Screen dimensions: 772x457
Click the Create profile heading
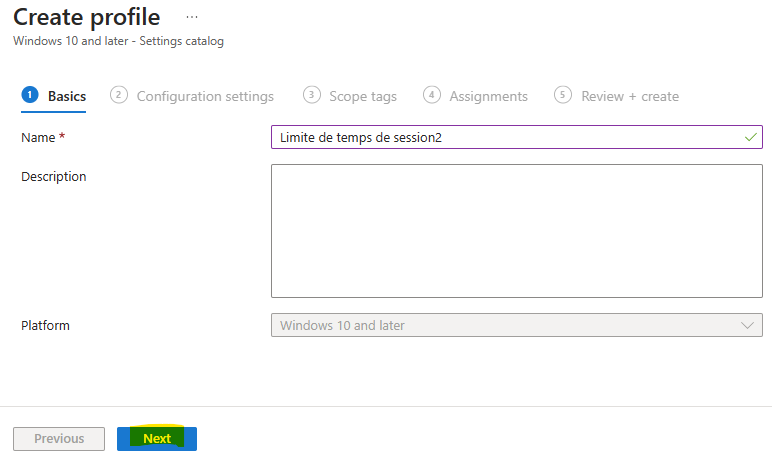[x=87, y=18]
